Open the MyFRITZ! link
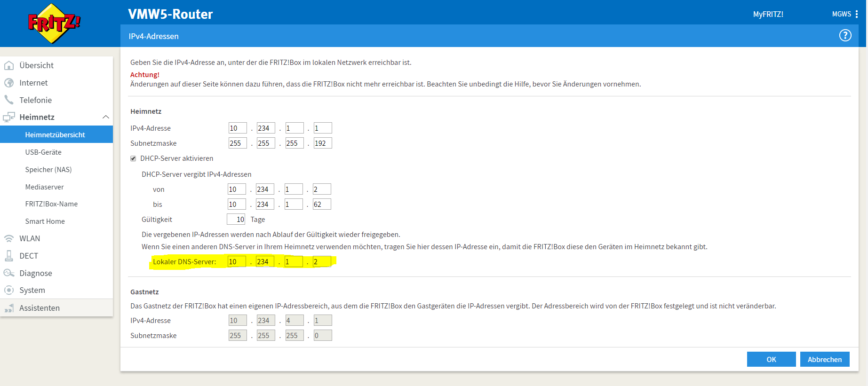868x386 pixels. pyautogui.click(x=768, y=14)
